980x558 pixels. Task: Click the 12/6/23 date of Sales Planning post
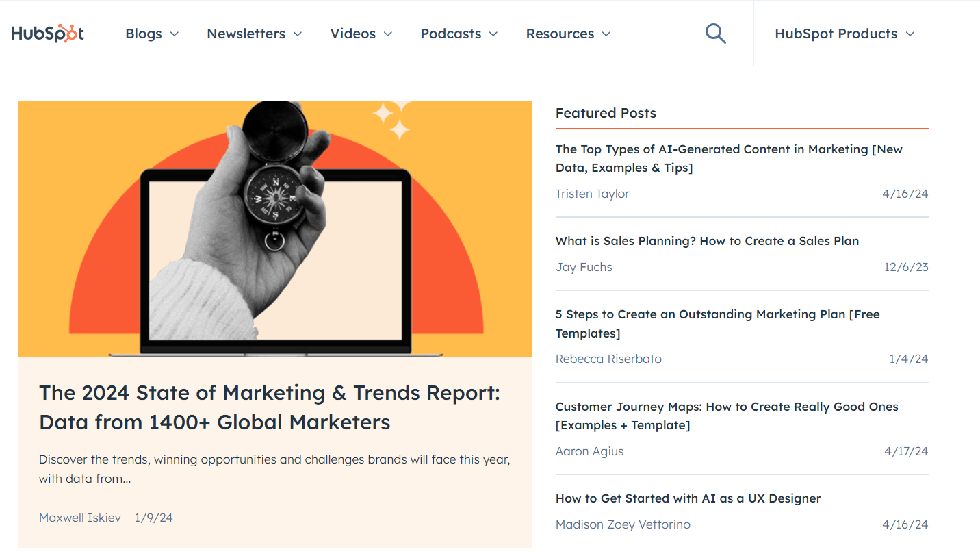pyautogui.click(x=906, y=267)
